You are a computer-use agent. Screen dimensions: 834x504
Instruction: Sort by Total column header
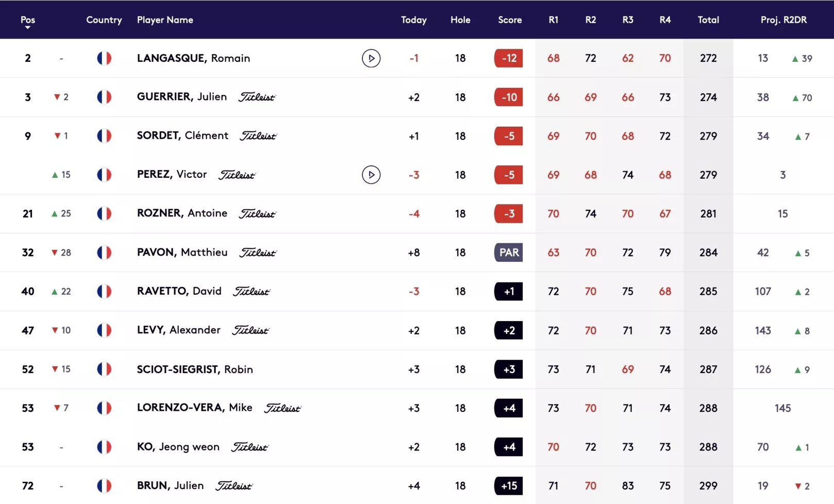[x=708, y=20]
